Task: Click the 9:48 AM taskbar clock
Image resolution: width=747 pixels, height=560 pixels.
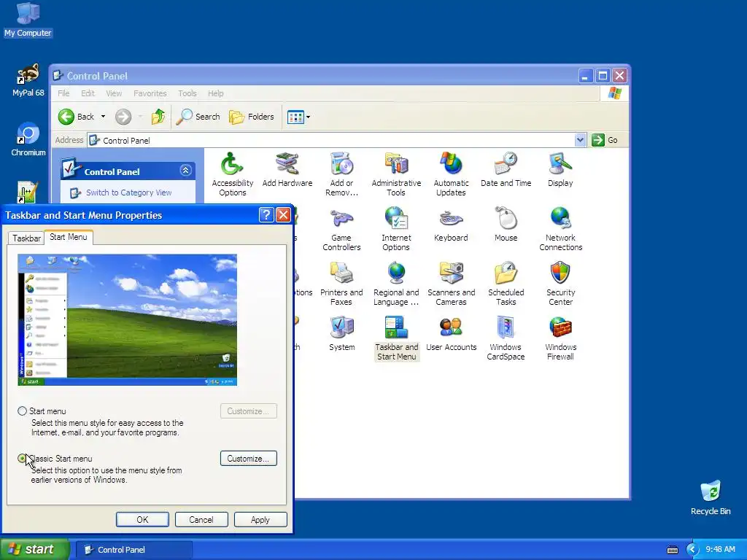Action: click(x=720, y=550)
